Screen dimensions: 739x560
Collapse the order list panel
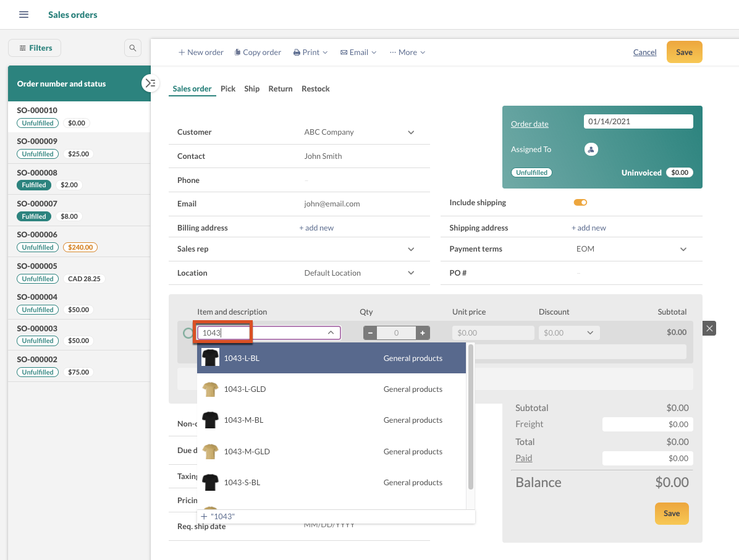[x=150, y=83]
